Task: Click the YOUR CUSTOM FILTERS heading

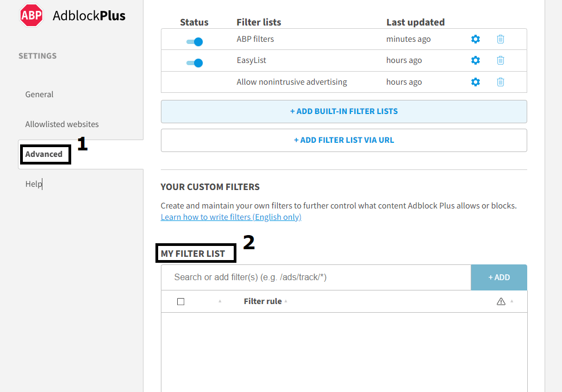Action: [x=210, y=187]
